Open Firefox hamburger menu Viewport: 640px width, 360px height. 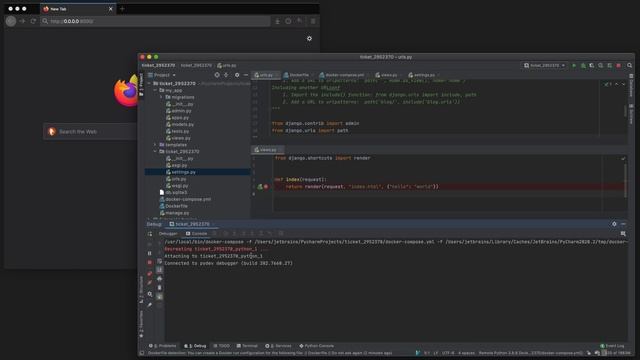(x=313, y=21)
